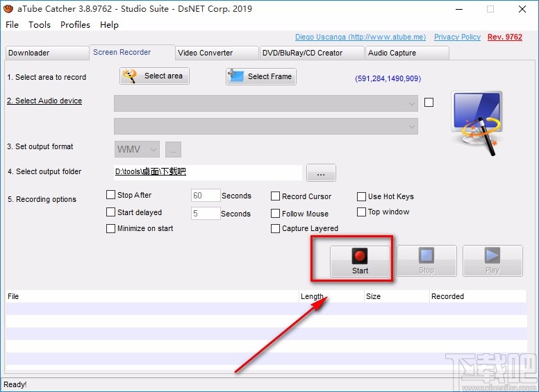Click the Stop recording button
Image resolution: width=539 pixels, height=392 pixels.
coord(426,261)
